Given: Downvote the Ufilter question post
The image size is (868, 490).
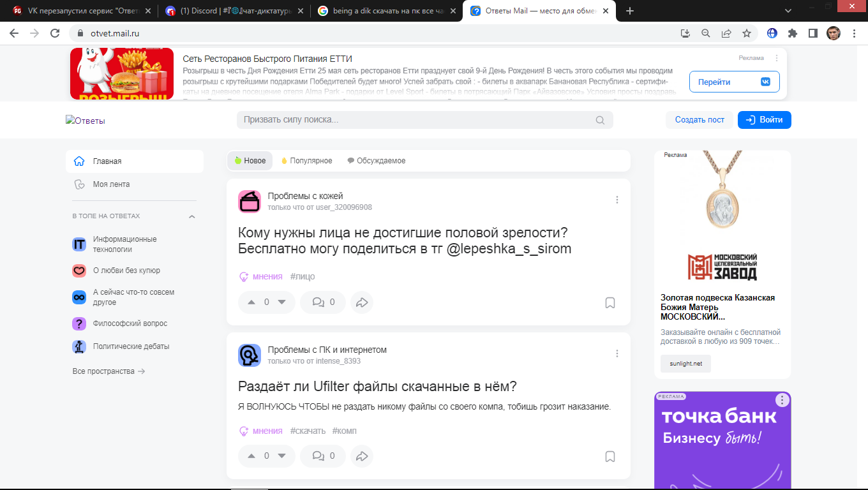Looking at the screenshot, I should [x=282, y=456].
